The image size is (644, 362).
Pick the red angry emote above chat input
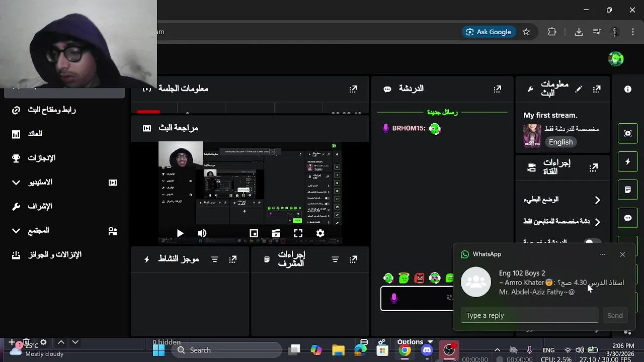(419, 278)
